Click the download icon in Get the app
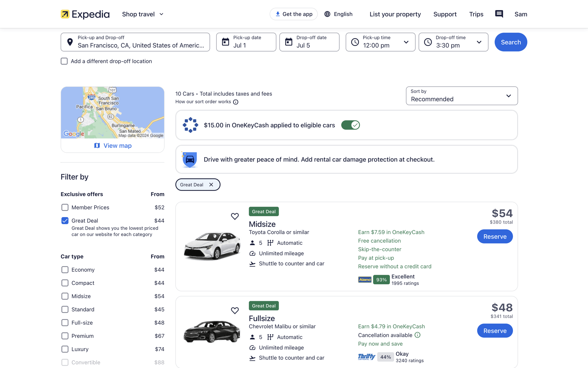Screen dimensions: 588x368 click(x=277, y=14)
